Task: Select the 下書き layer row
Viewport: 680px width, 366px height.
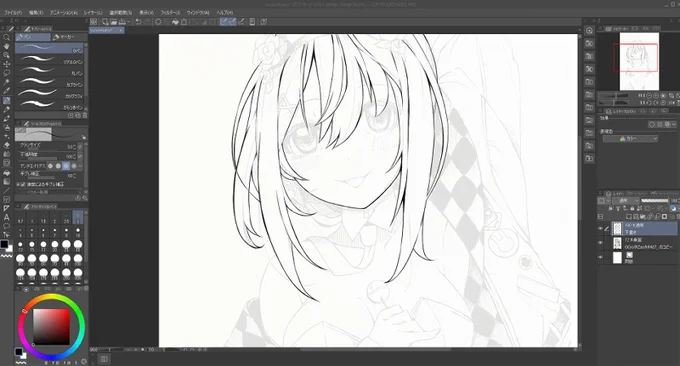Action: (644, 229)
